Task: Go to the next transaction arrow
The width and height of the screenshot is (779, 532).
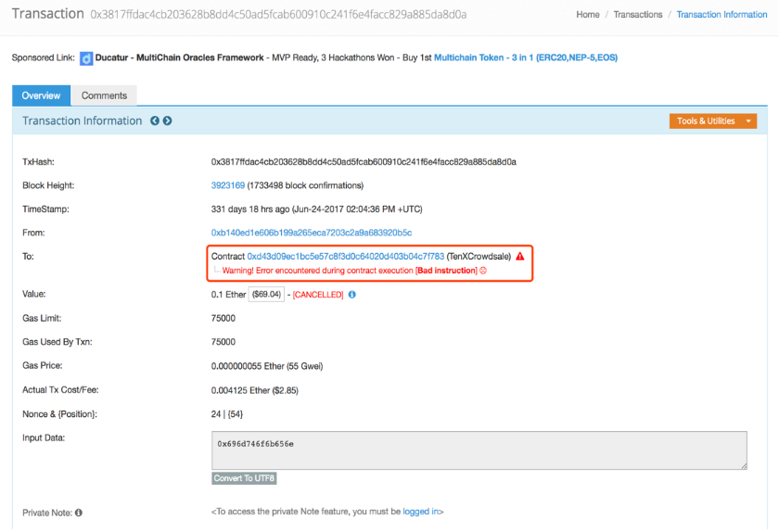Action: click(x=168, y=121)
